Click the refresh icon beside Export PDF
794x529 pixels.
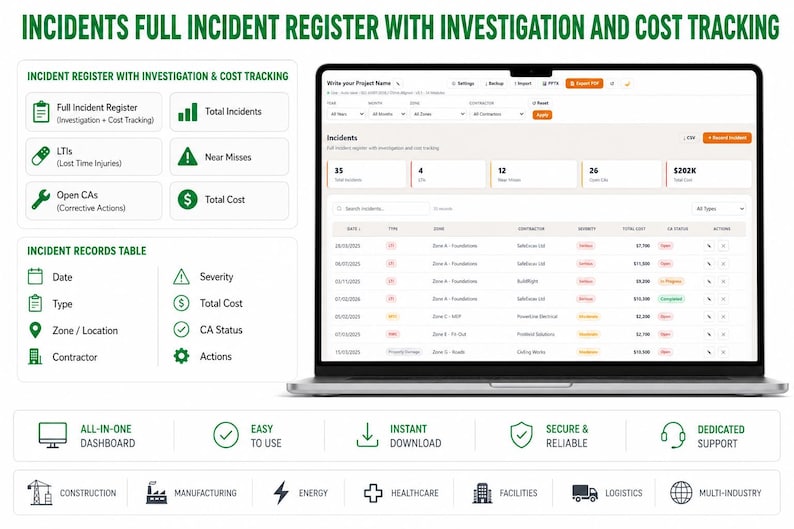pyautogui.click(x=612, y=84)
